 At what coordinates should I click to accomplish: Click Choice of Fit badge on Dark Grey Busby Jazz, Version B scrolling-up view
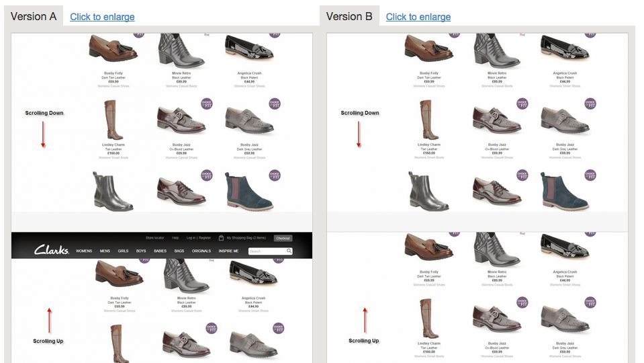(590, 302)
